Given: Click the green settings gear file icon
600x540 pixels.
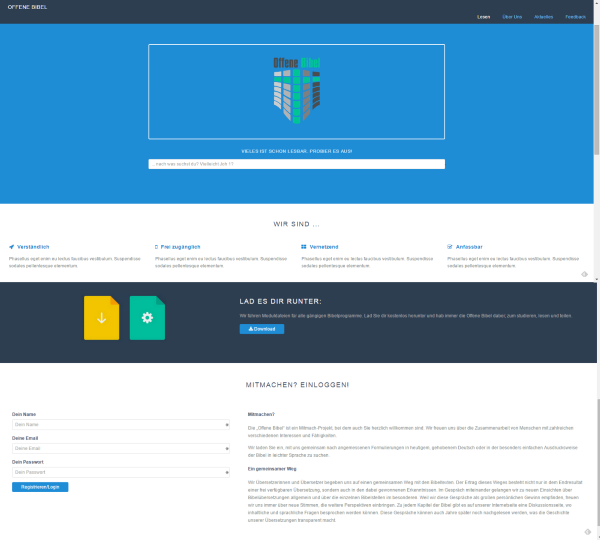Looking at the screenshot, I should tap(147, 318).
